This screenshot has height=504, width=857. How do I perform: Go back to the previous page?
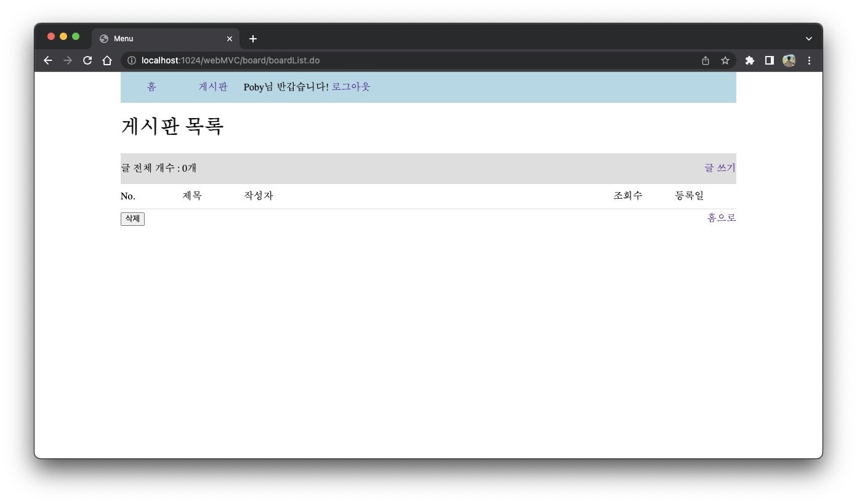[48, 60]
